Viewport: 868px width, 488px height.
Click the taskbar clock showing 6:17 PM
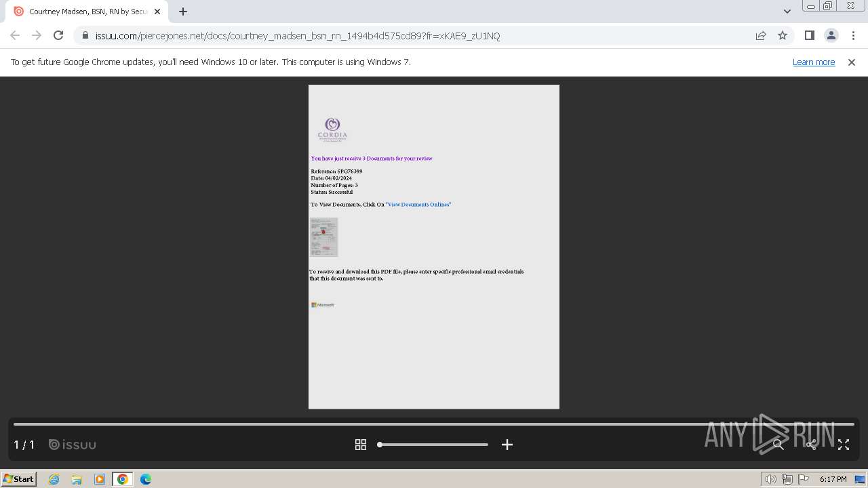click(833, 479)
